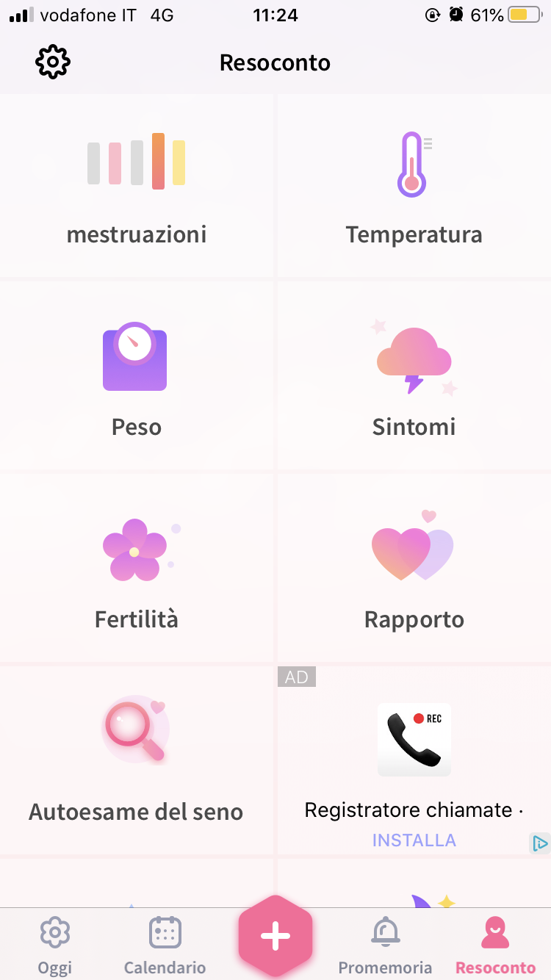Switch to the Oggi tab
The image size is (551, 980).
(x=55, y=946)
